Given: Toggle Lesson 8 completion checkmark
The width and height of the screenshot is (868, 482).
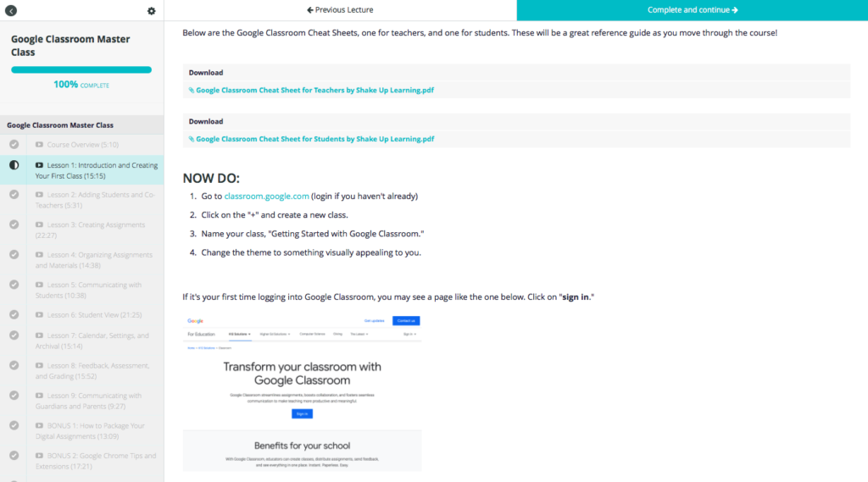Looking at the screenshot, I should point(14,365).
